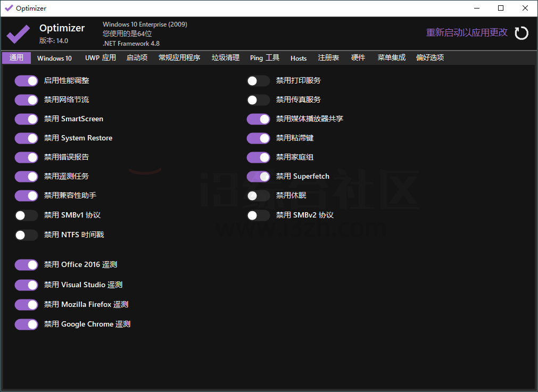This screenshot has height=392, width=538.
Task: Enable 禁用传真服务 switch
Action: point(259,100)
